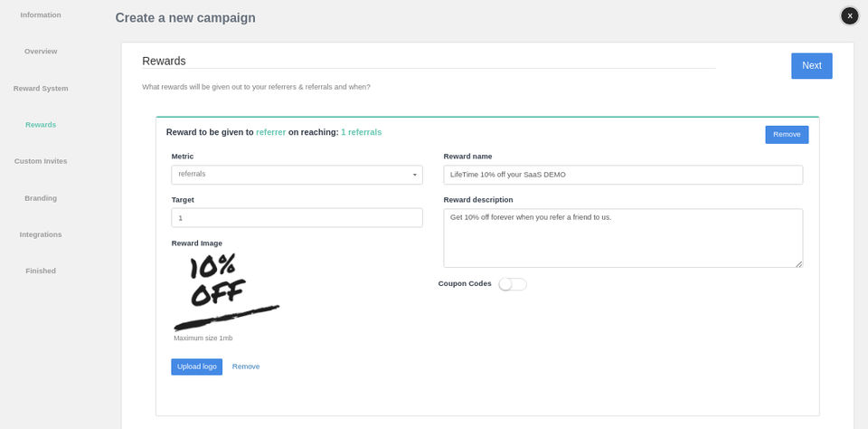Switch to Reward System step
The height and width of the screenshot is (429, 868).
coord(41,88)
